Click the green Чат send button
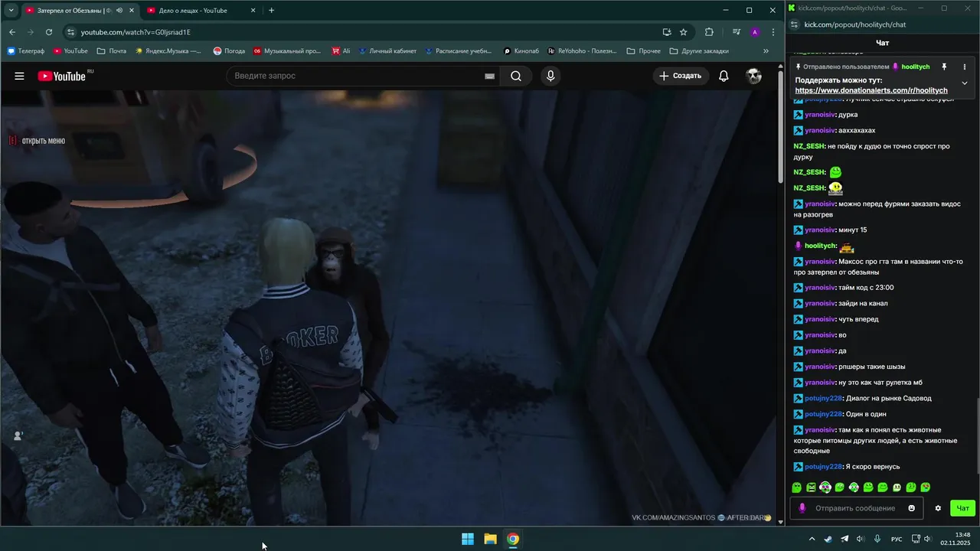980x551 pixels. point(962,508)
